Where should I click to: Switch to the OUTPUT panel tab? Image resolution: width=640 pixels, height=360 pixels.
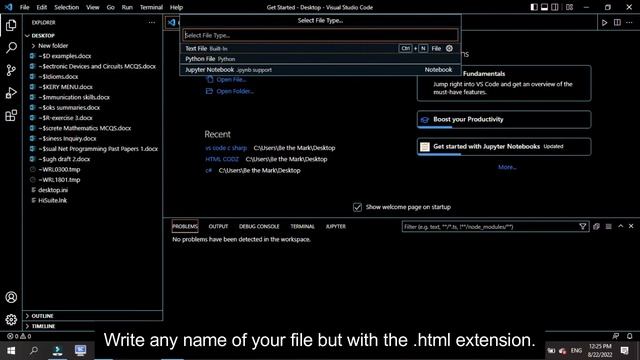click(x=218, y=227)
